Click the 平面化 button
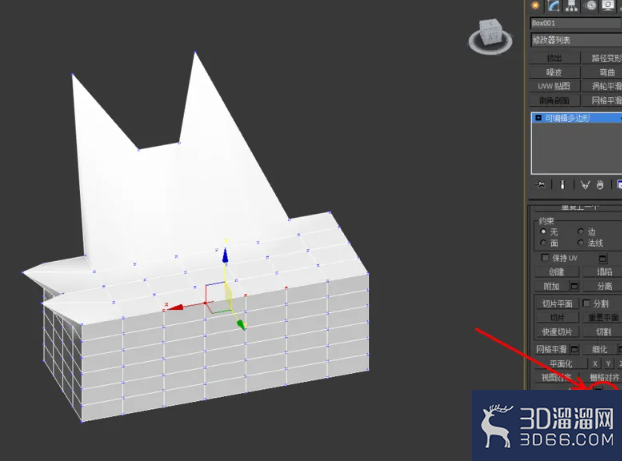Screen dimensions: 622x461 (561, 364)
